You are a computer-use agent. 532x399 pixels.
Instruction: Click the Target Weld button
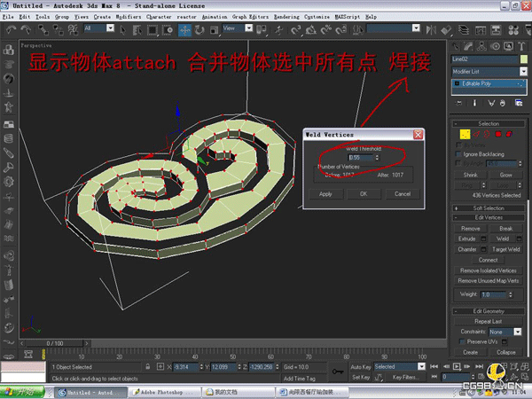pyautogui.click(x=506, y=249)
